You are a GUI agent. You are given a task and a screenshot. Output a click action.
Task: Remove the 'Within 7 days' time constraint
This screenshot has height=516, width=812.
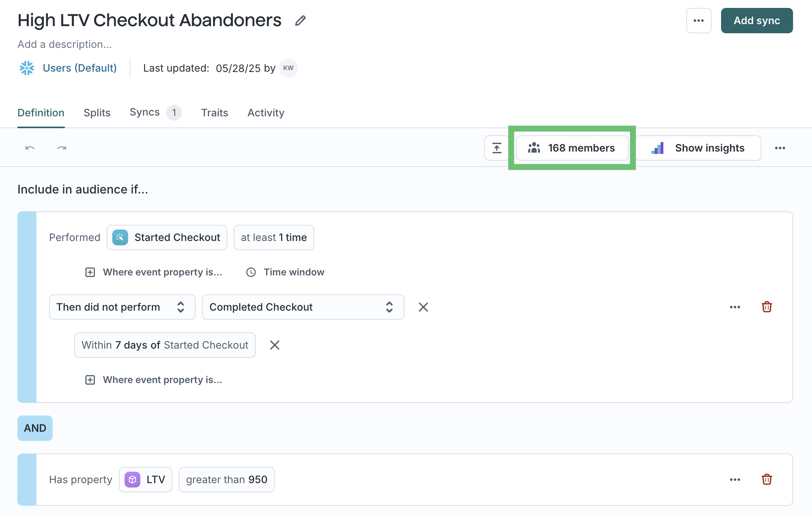tap(275, 345)
